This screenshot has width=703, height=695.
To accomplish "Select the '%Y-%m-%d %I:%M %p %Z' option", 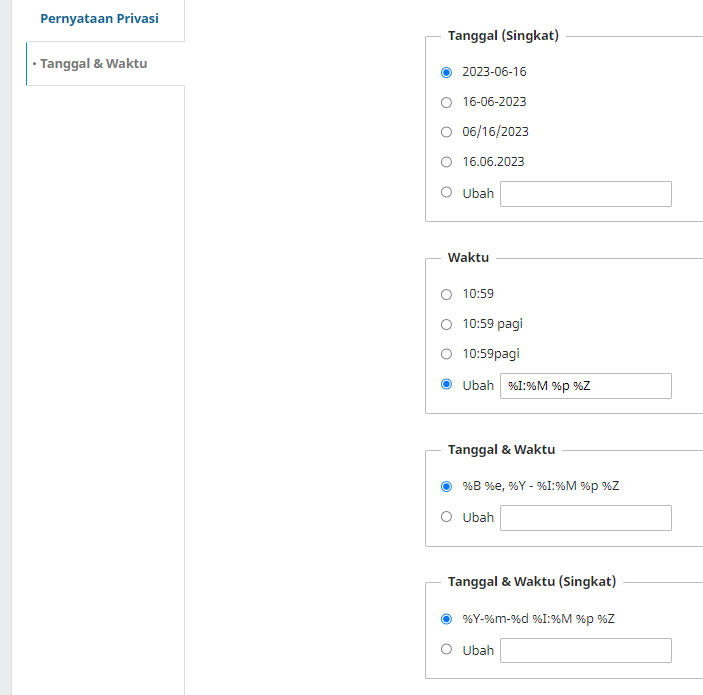I will [446, 619].
